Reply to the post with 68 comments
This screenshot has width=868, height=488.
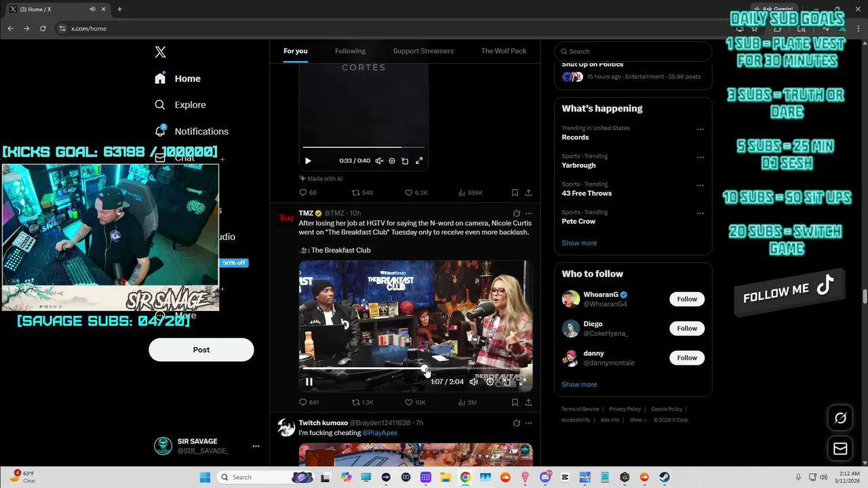[x=308, y=192]
